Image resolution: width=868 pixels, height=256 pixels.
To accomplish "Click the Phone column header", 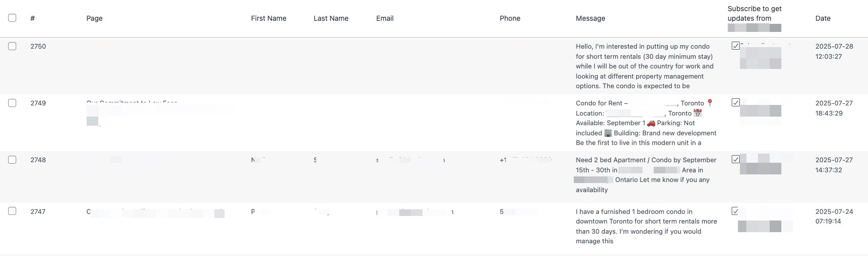I will pos(510,18).
